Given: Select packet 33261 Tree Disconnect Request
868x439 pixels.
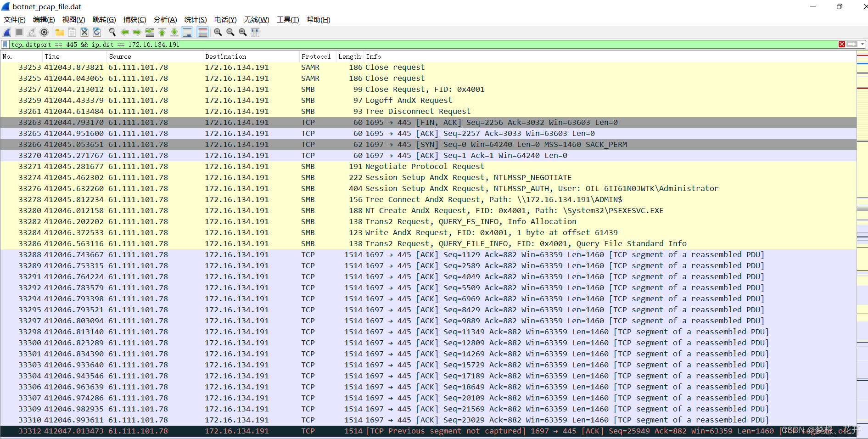Looking at the screenshot, I should coord(428,112).
